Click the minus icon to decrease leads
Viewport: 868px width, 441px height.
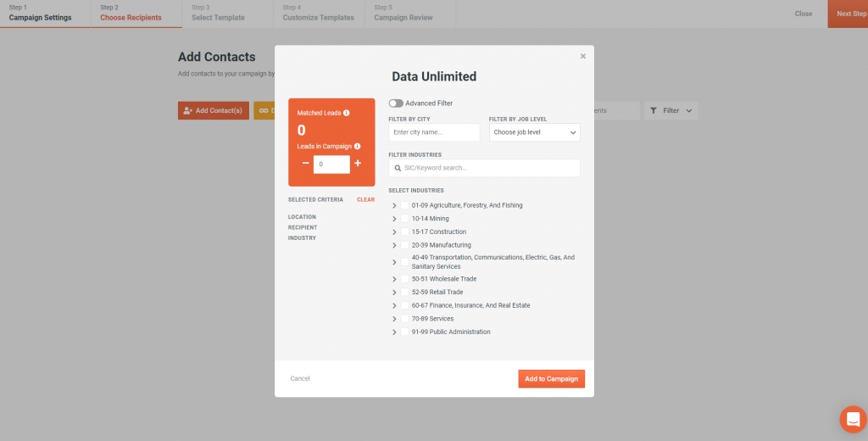pos(305,164)
